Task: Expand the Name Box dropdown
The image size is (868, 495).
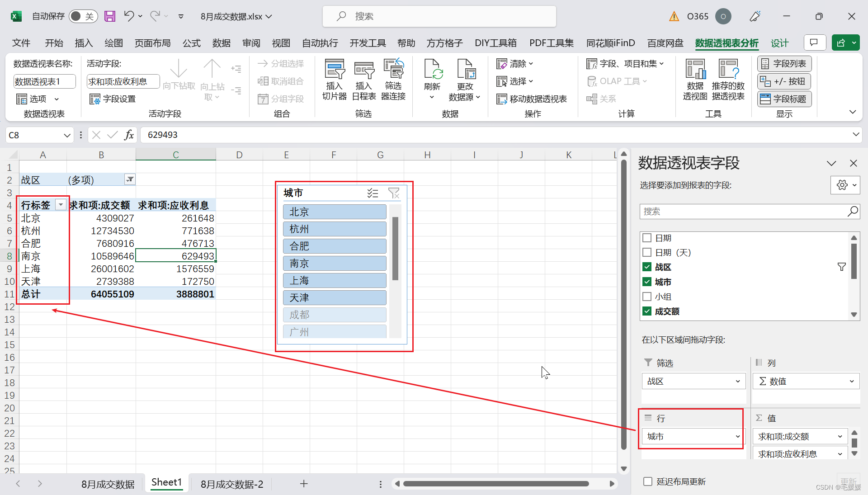Action: coord(67,135)
